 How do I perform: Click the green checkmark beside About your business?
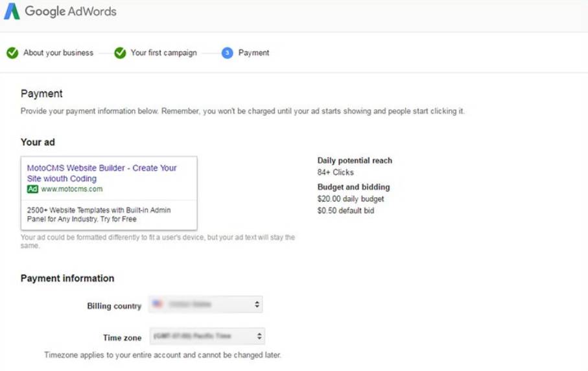pos(12,53)
